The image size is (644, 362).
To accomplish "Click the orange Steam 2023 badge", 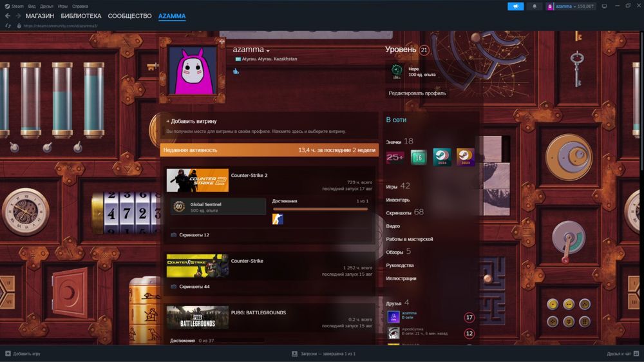I will 466,157.
